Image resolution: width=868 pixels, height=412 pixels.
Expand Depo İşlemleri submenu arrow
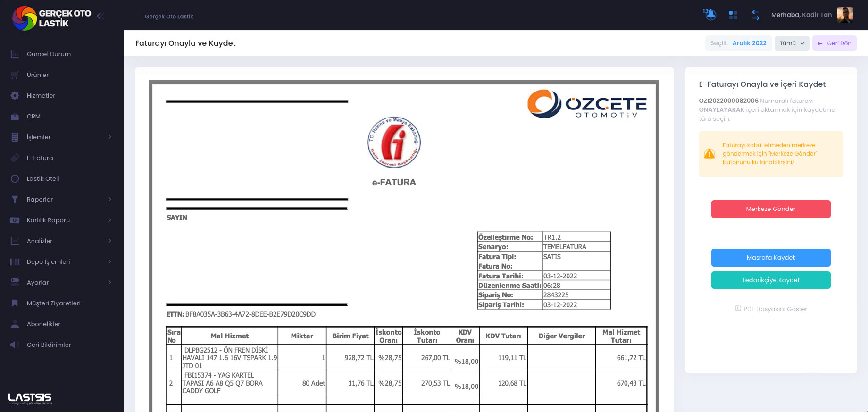pyautogui.click(x=110, y=261)
